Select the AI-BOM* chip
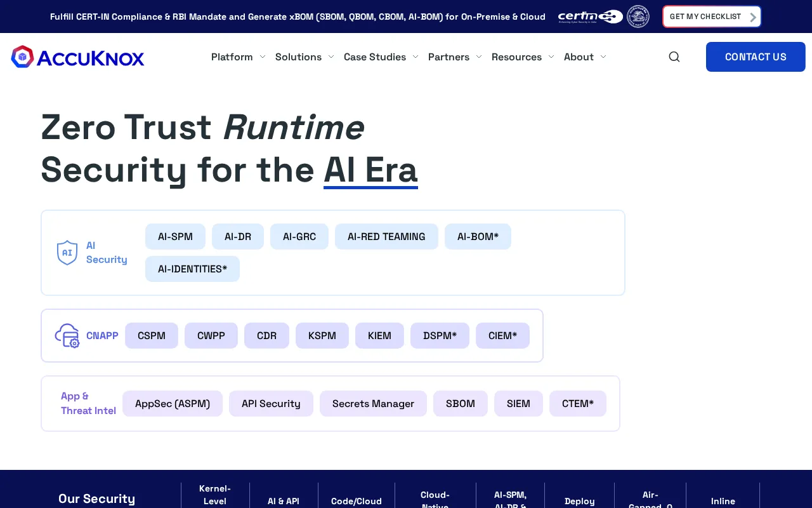Image resolution: width=812 pixels, height=508 pixels. pyautogui.click(x=478, y=237)
